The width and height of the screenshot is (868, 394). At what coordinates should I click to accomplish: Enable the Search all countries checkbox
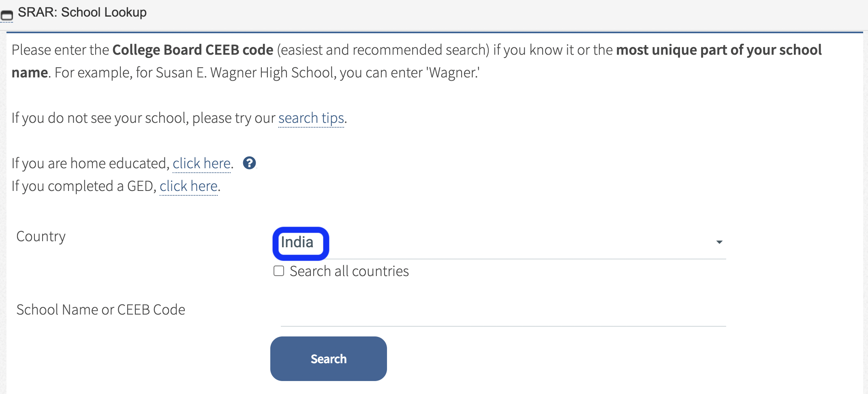tap(279, 271)
